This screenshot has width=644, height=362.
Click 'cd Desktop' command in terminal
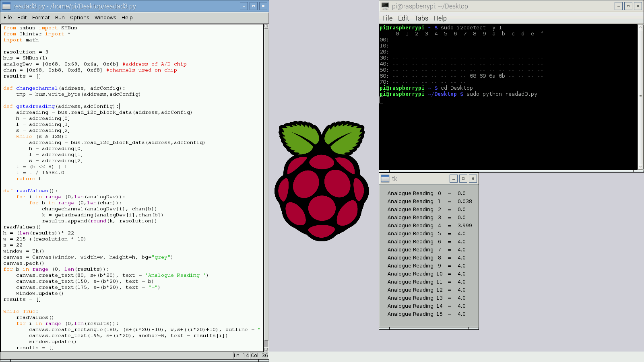click(x=457, y=88)
